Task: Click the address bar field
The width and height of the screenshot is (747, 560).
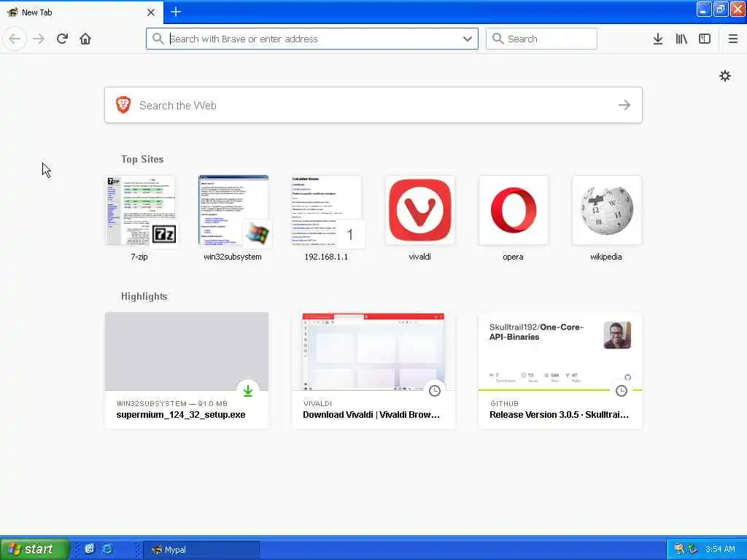Action: tap(312, 39)
